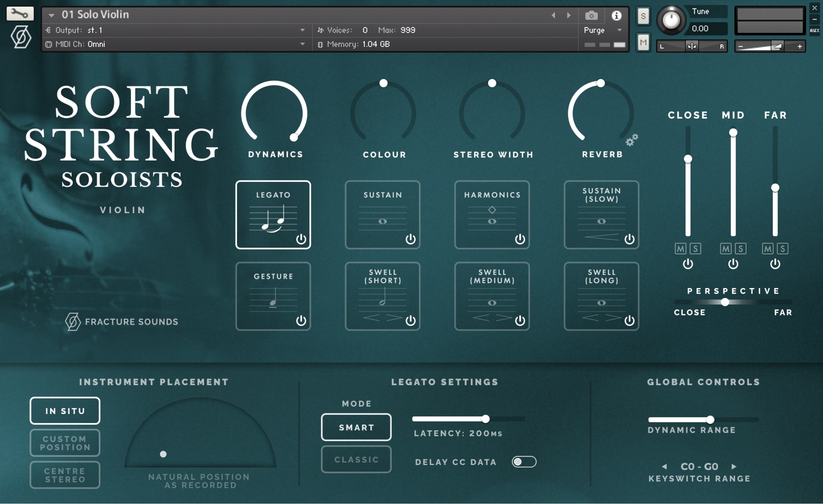Toggle the Legato articulation power icon
Image resolution: width=823 pixels, height=504 pixels.
pyautogui.click(x=301, y=239)
